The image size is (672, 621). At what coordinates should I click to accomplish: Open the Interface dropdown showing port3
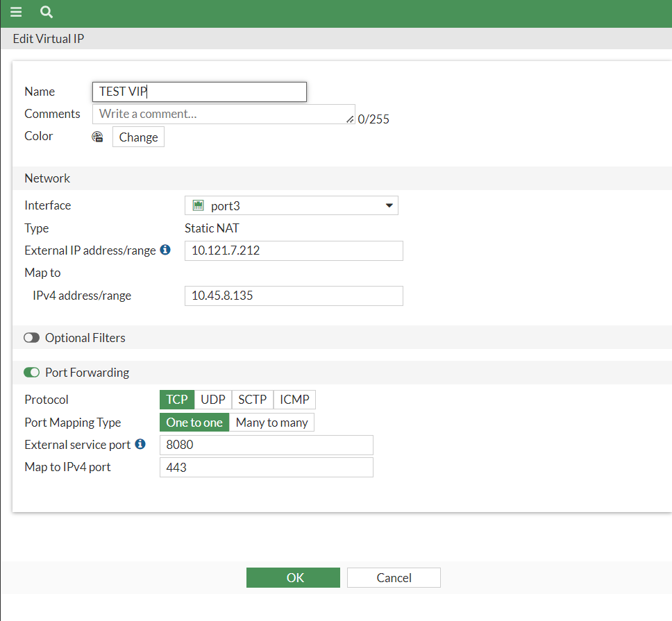292,206
